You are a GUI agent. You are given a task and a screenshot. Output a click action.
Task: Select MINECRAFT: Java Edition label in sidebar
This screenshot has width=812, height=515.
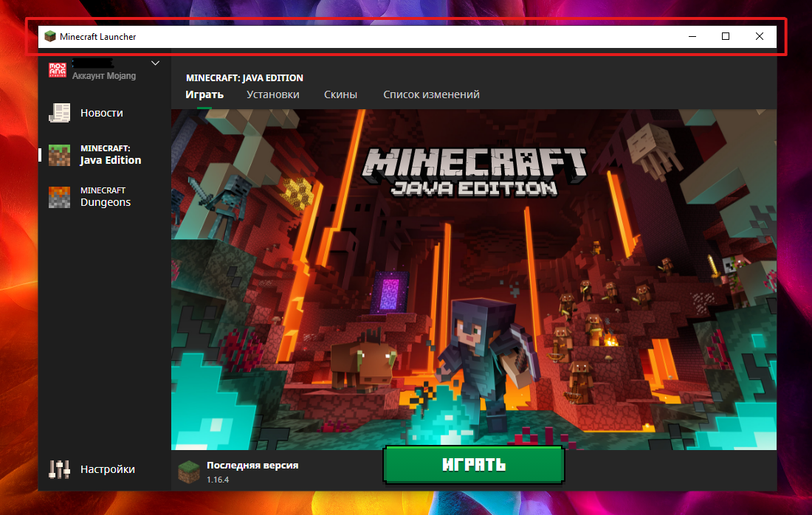pyautogui.click(x=110, y=155)
